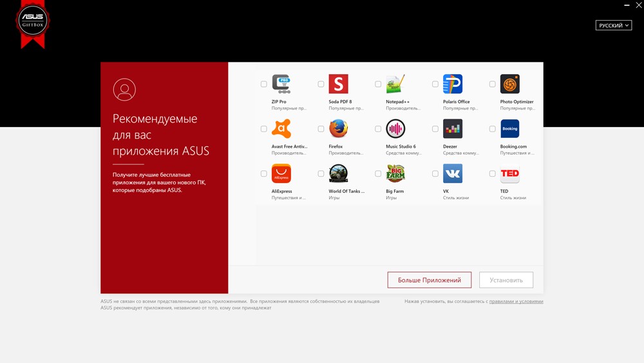
Task: Select the Polaris Office checkbox
Action: pyautogui.click(x=435, y=84)
